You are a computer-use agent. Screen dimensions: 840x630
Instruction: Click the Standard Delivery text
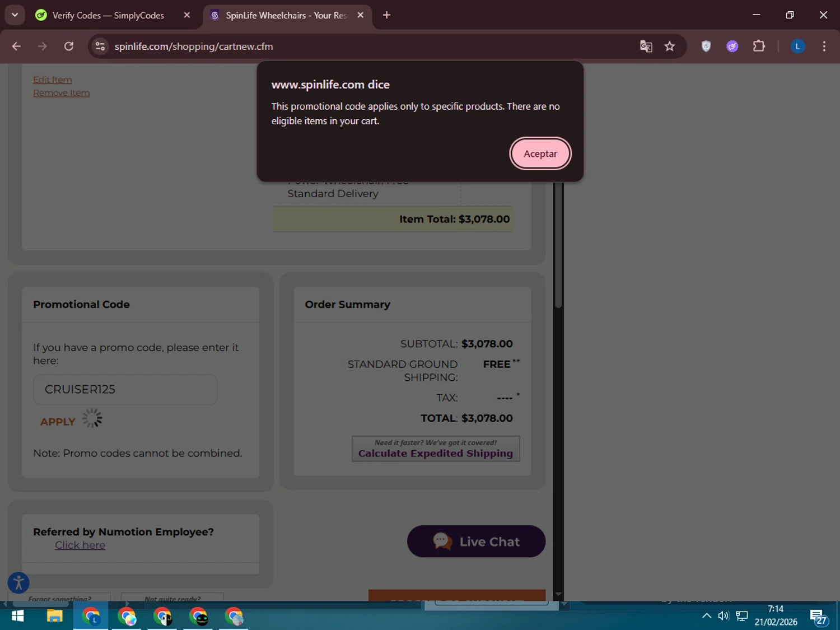coord(333,194)
